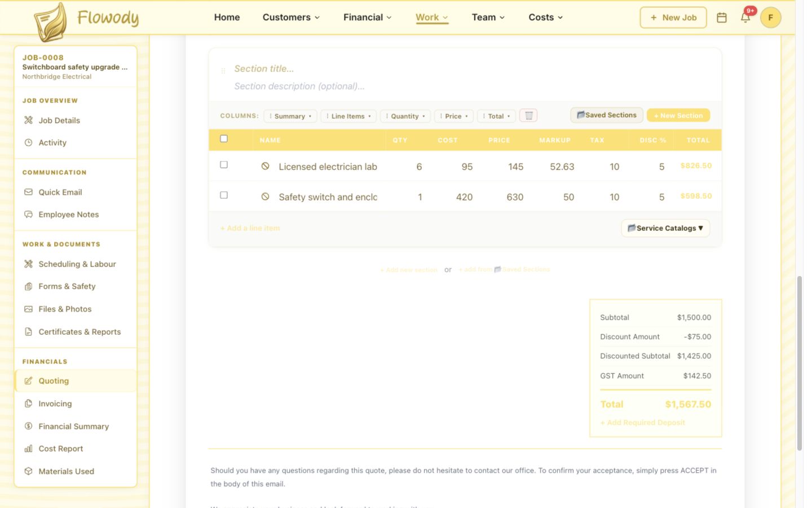Check the Licensed electrician lab row checkbox
The image size is (812, 508).
click(x=224, y=165)
